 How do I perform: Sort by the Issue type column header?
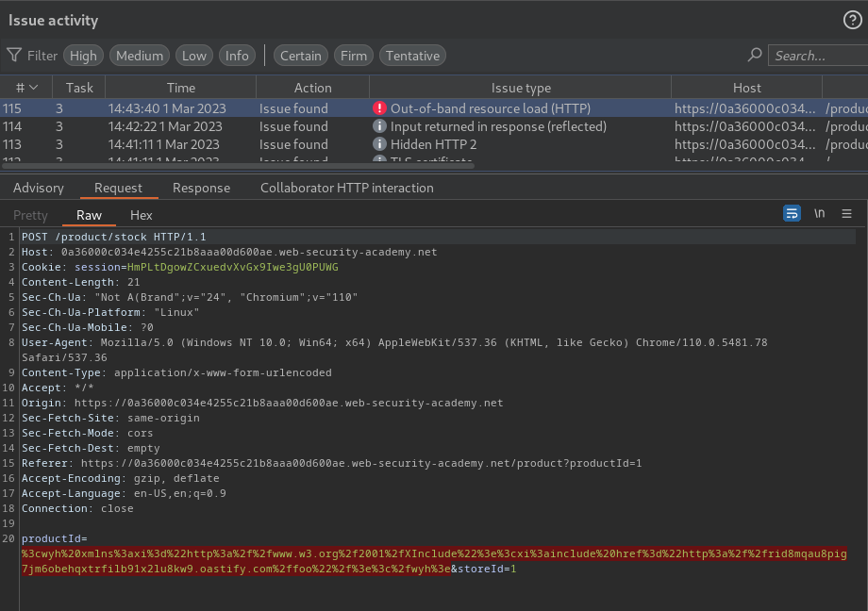(521, 88)
